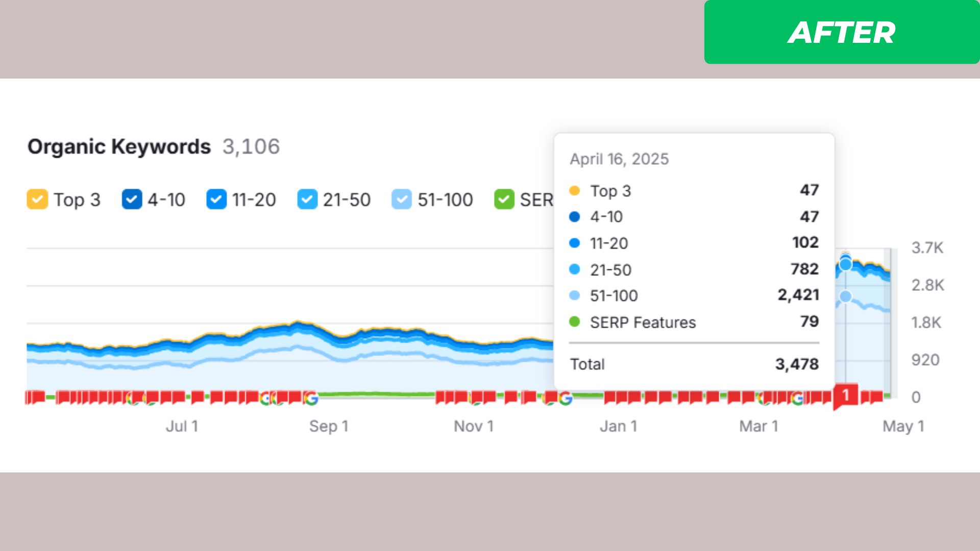Hide the 21-50 series via its checkbox
Image resolution: width=980 pixels, height=551 pixels.
click(307, 199)
